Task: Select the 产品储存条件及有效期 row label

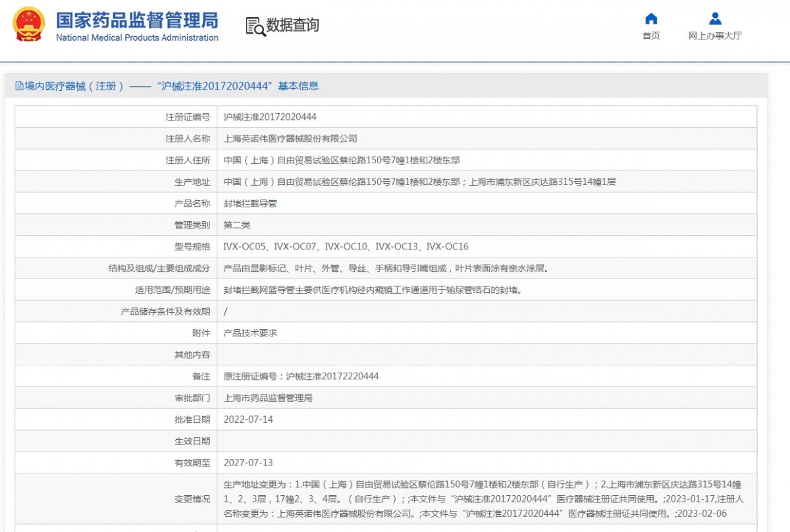Action: click(x=166, y=312)
